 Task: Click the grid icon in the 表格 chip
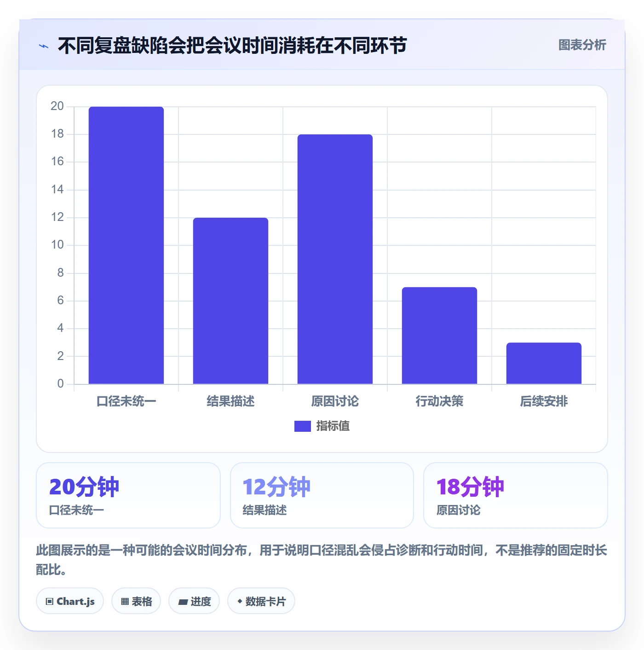(125, 602)
